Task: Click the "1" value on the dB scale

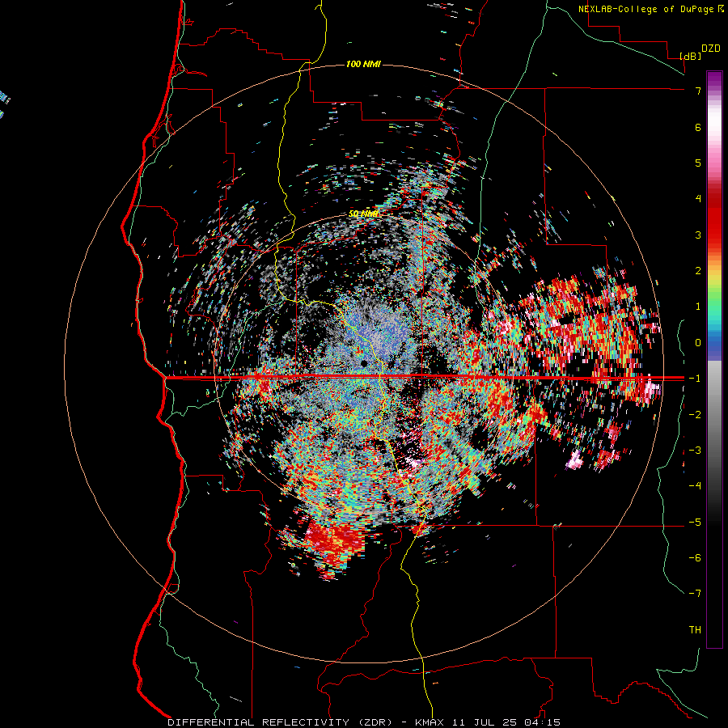Action: [x=698, y=307]
